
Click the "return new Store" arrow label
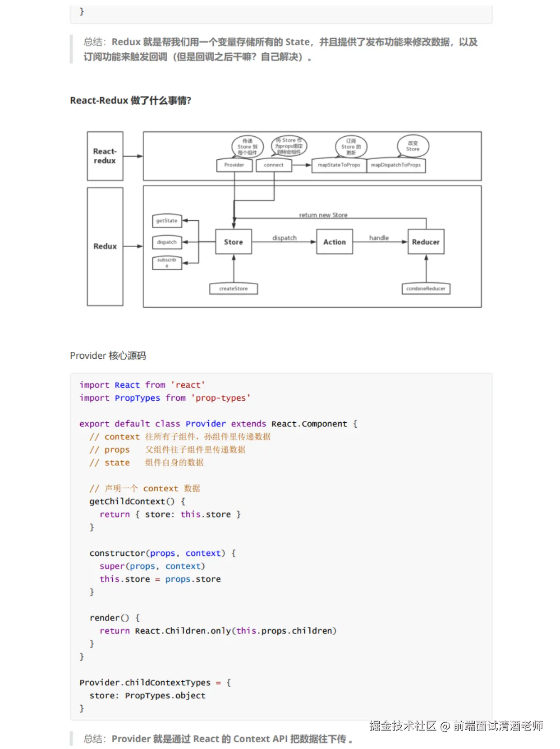tap(323, 215)
